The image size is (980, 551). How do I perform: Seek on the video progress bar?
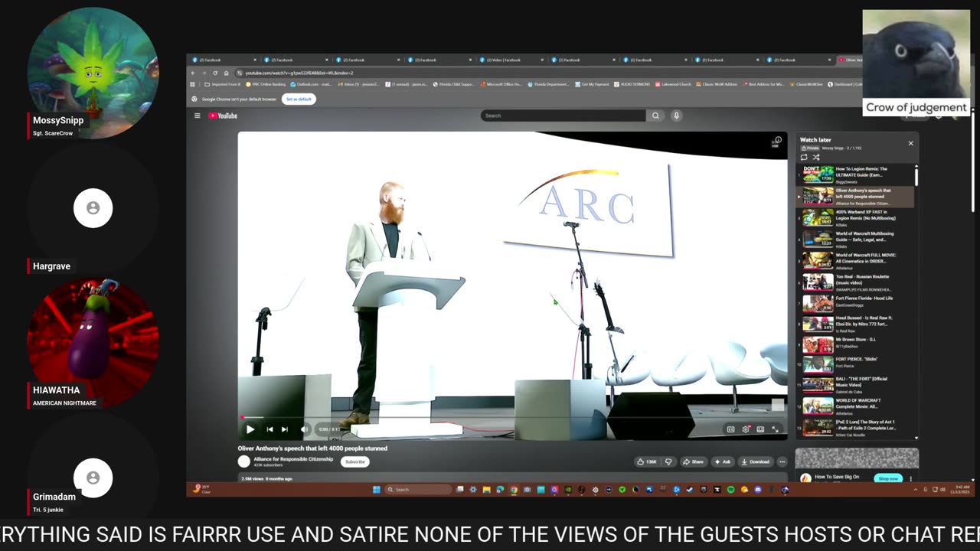(x=512, y=418)
